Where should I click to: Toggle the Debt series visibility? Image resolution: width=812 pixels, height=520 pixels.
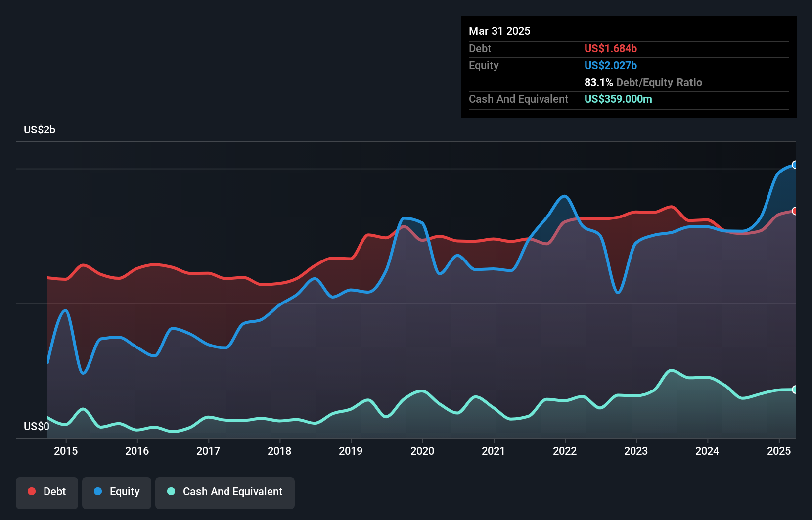[47, 492]
